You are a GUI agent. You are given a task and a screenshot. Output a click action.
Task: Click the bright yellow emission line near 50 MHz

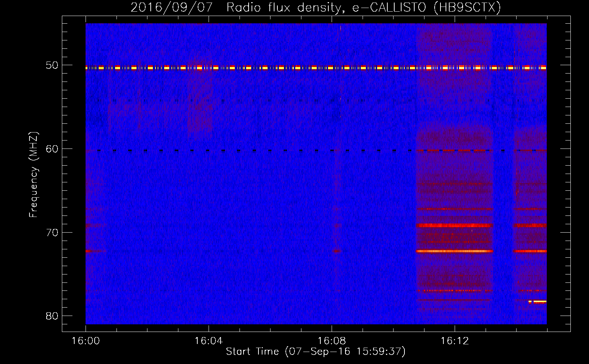[316, 68]
